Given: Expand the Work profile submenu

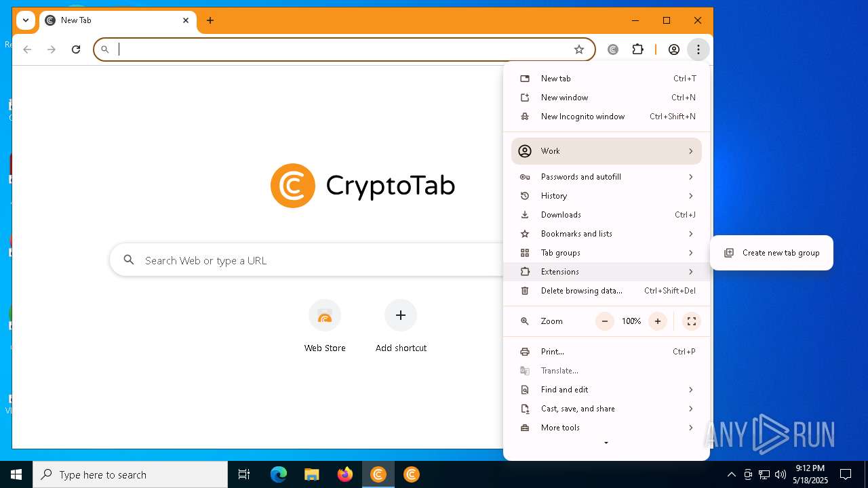Looking at the screenshot, I should coord(606,151).
